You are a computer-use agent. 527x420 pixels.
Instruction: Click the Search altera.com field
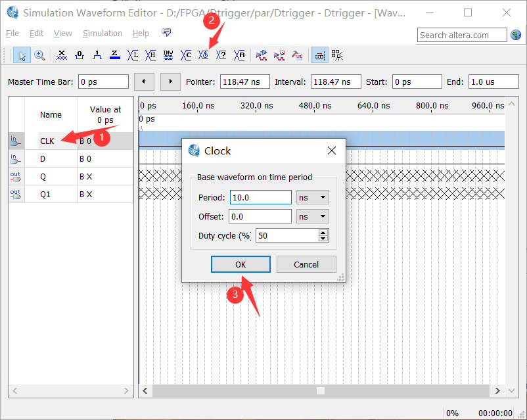pyautogui.click(x=462, y=35)
